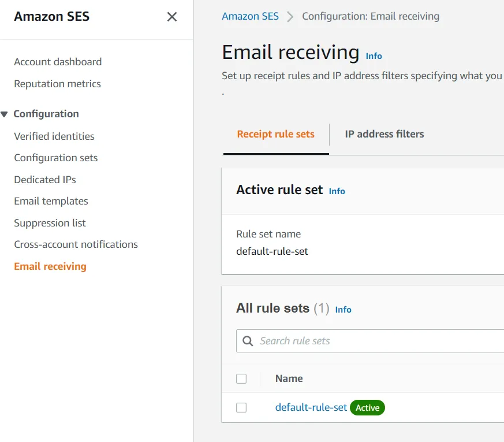Collapse the Configuration section triangle

click(5, 114)
